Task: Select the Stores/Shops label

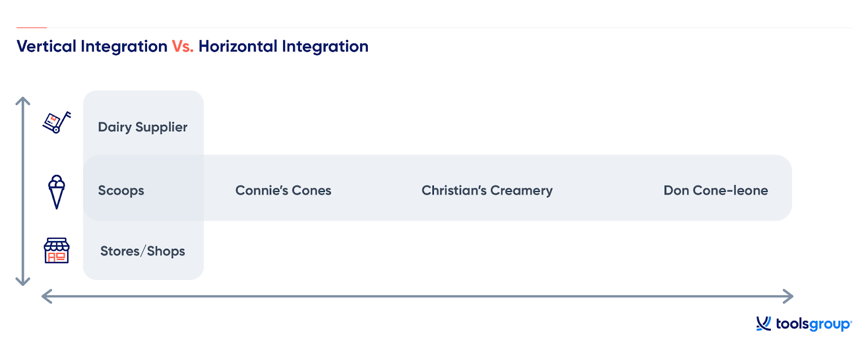Action: click(x=143, y=251)
